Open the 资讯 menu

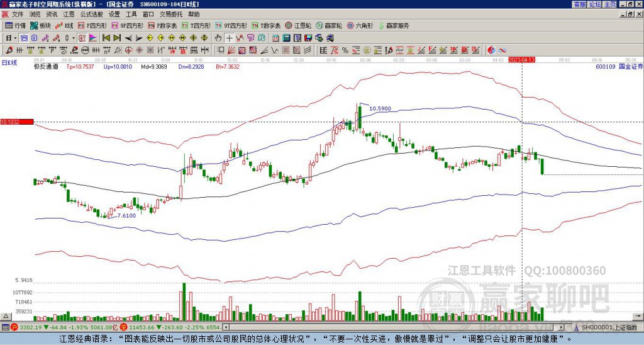[52, 14]
